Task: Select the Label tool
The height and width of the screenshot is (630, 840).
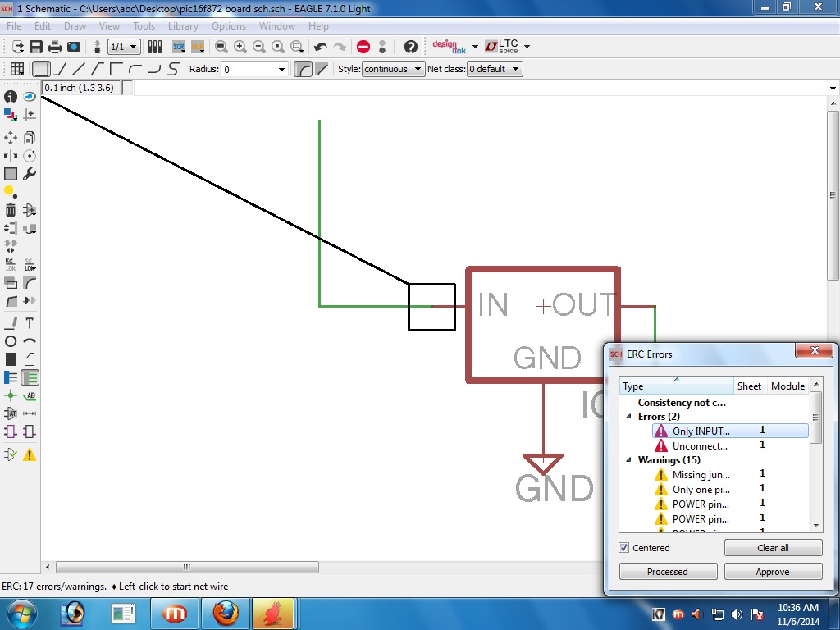Action: tap(30, 396)
